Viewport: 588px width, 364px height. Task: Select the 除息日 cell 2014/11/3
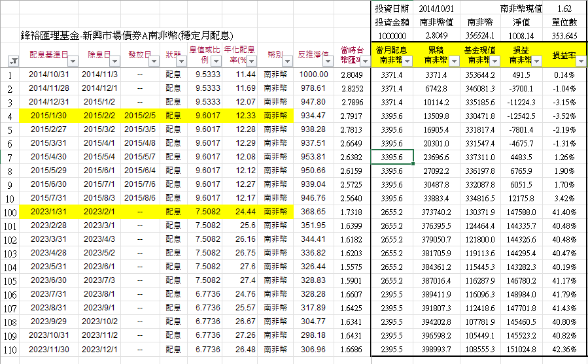99,74
